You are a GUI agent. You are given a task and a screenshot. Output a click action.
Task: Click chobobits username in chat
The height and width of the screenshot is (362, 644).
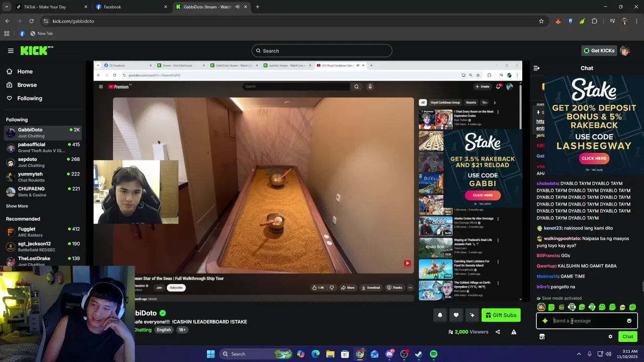(x=547, y=184)
